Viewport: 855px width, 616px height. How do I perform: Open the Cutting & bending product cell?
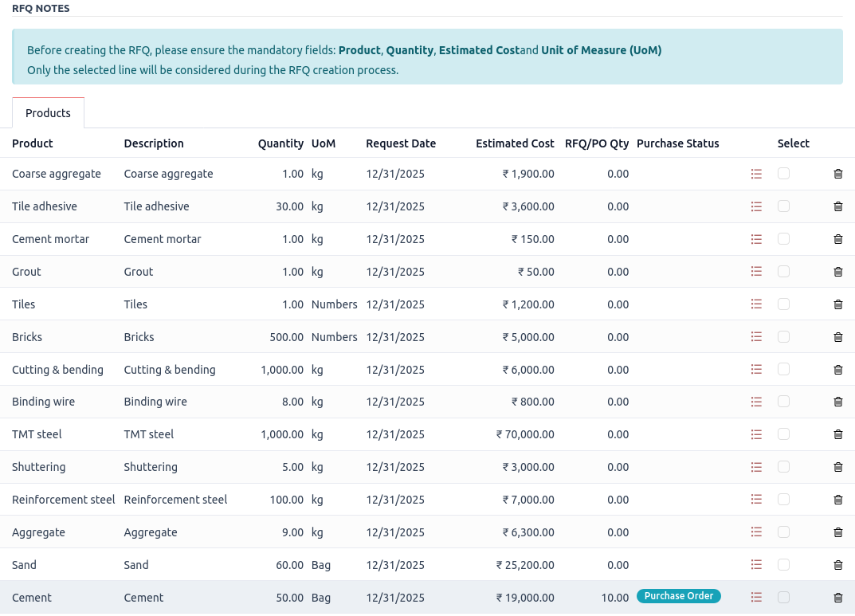pyautogui.click(x=57, y=370)
